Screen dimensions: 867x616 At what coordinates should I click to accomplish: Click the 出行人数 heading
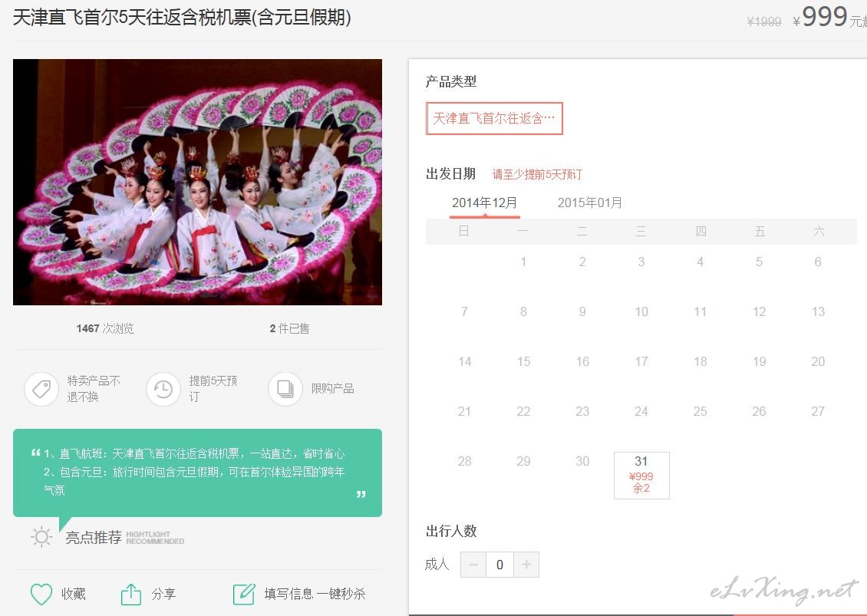(451, 531)
